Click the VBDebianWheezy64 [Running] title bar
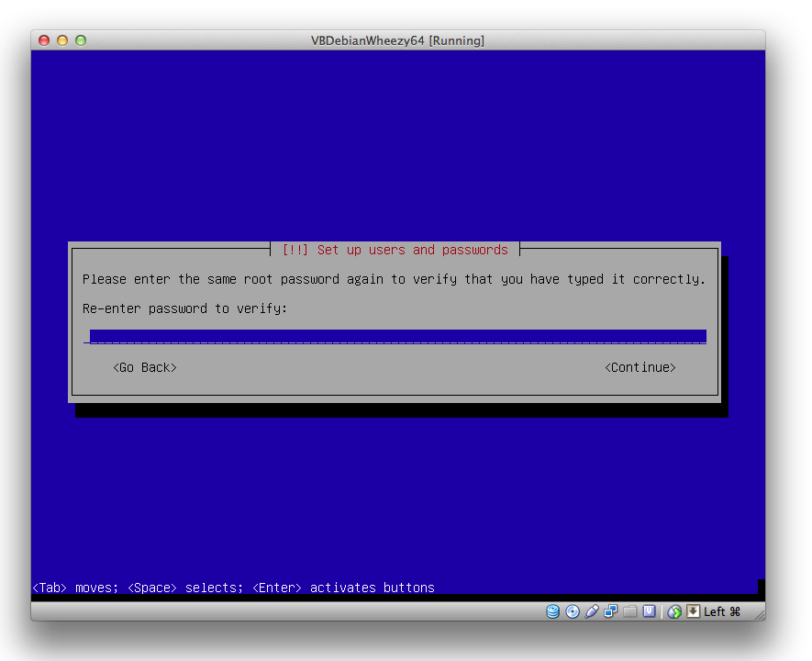The image size is (812, 661). 397,40
